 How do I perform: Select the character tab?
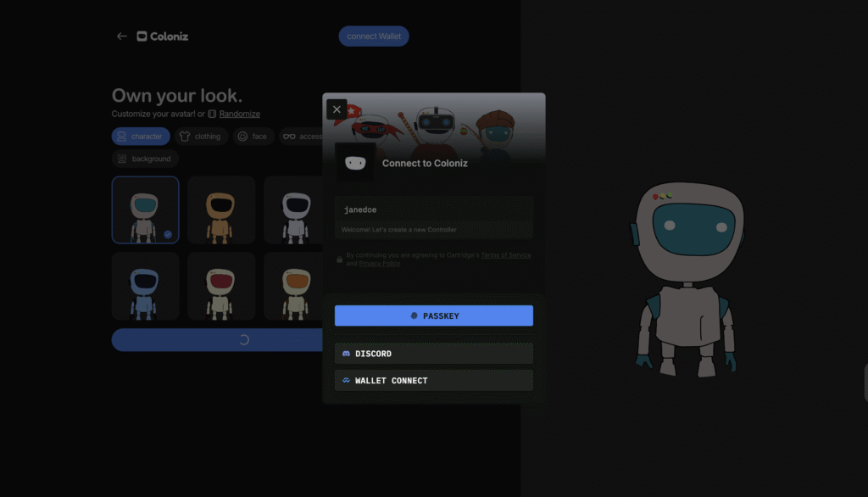(x=141, y=137)
